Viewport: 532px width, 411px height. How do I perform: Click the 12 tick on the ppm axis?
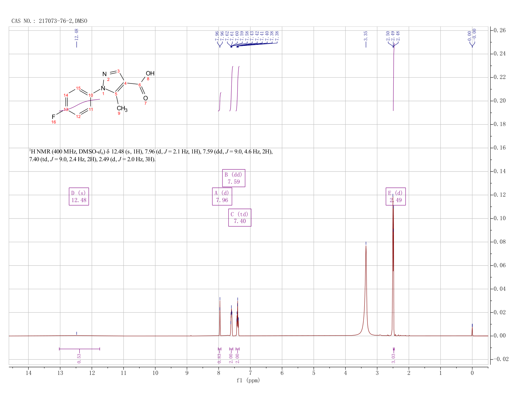click(92, 373)
